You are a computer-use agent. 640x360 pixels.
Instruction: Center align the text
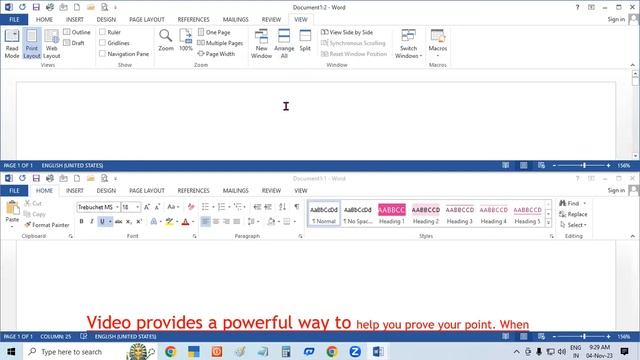coord(216,222)
